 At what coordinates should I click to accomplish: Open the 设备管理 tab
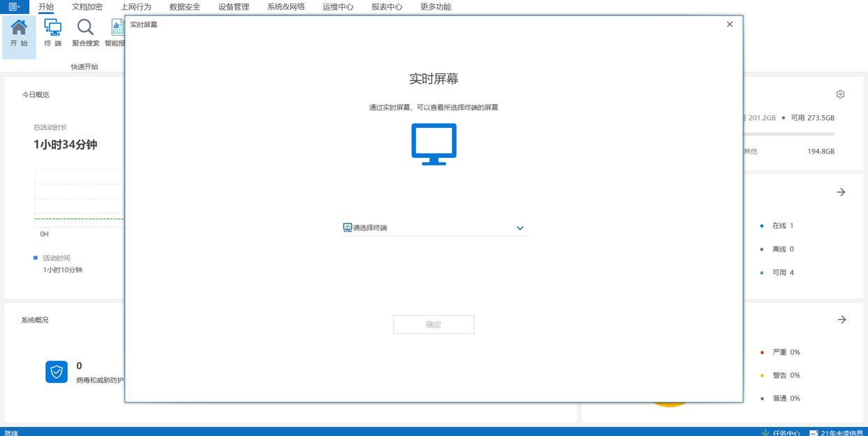[x=233, y=7]
